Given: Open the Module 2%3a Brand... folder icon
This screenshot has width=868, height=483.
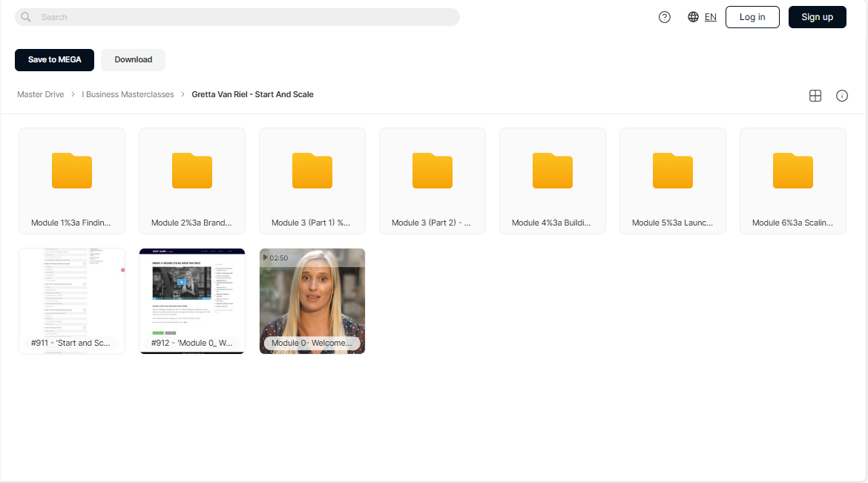Looking at the screenshot, I should 192,171.
